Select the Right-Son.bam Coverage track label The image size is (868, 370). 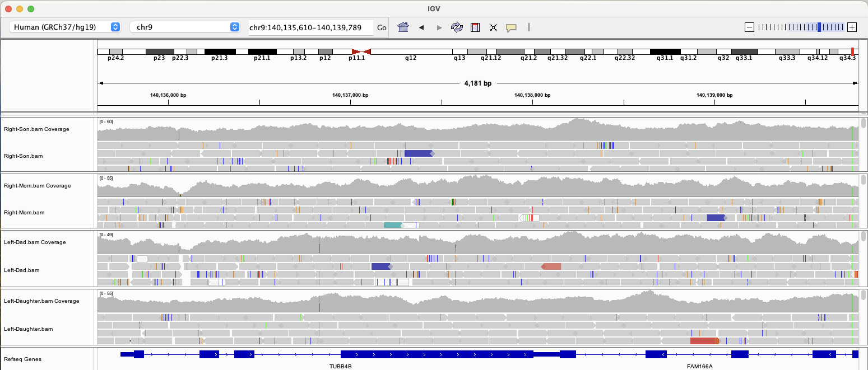[x=36, y=129]
